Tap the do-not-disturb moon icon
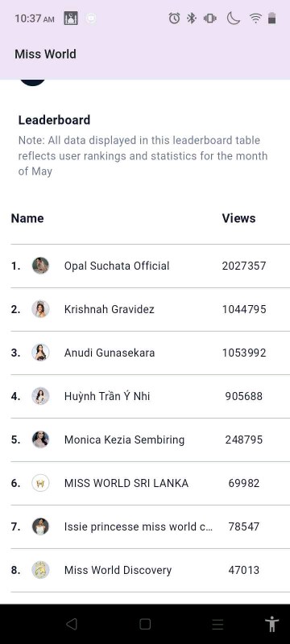Screen dimensions: 290x644 [x=234, y=18]
